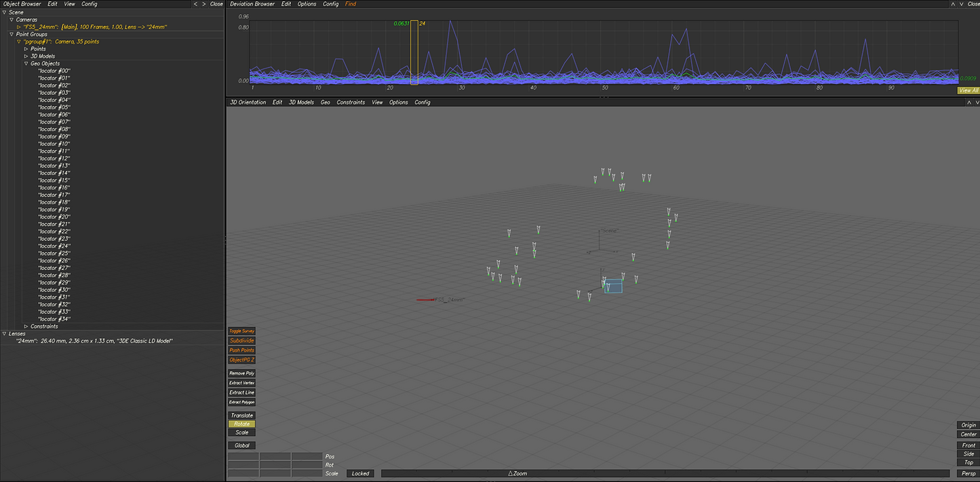This screenshot has width=980, height=482.
Task: Close the Object Browser panel
Action: 216,4
